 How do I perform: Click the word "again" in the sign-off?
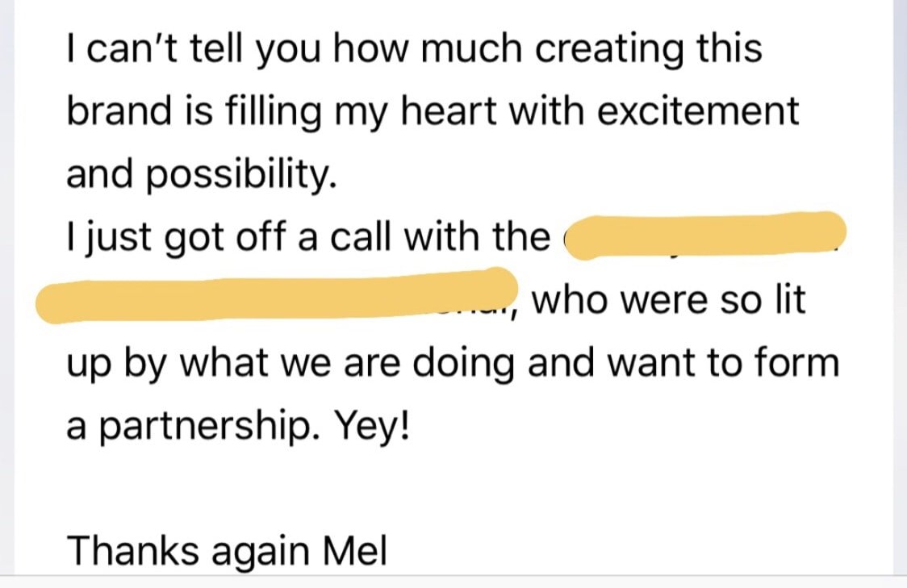[261, 552]
